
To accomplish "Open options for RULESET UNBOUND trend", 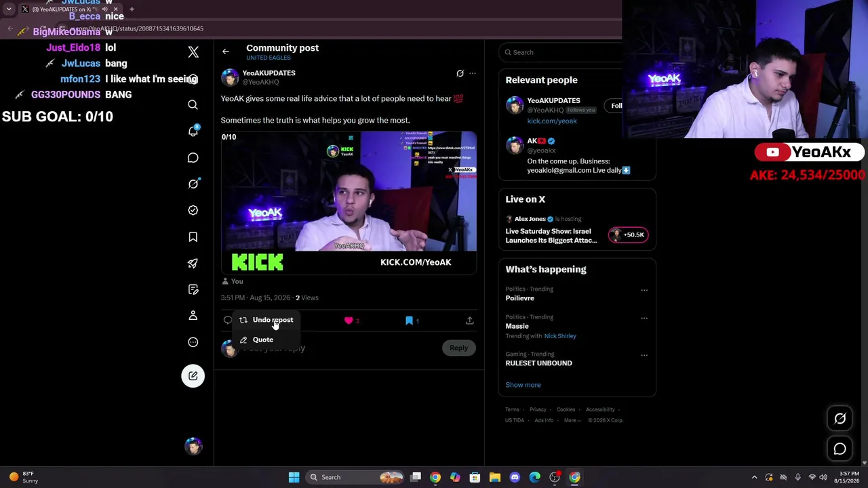I will click(x=644, y=355).
